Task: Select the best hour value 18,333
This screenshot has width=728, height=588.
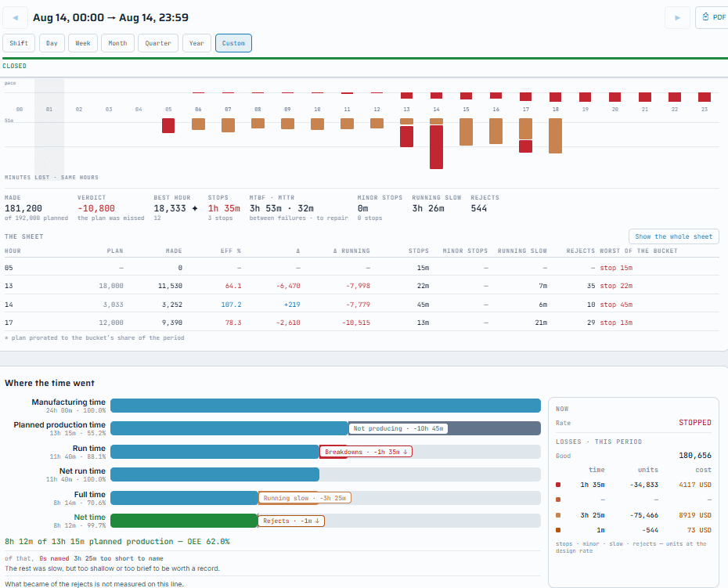Action: [170, 208]
